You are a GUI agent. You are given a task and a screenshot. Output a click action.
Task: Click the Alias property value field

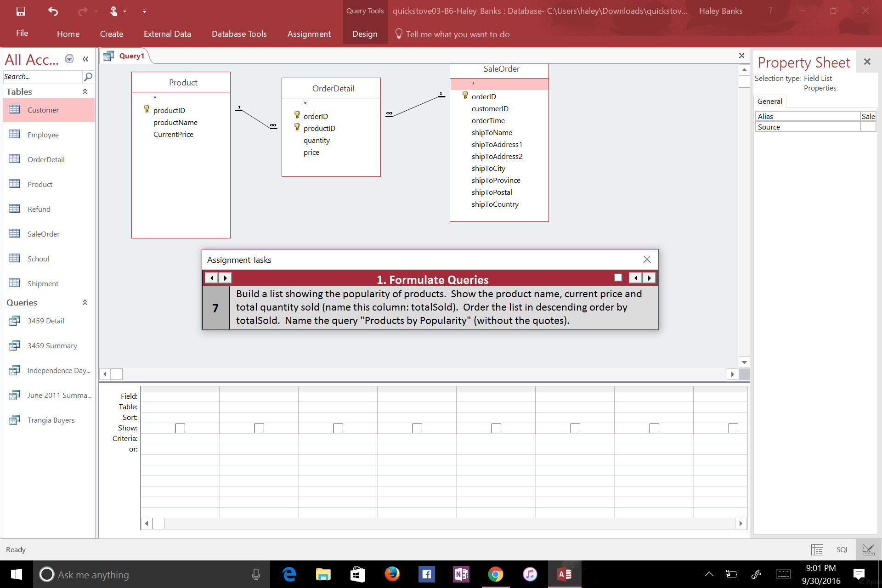coord(867,116)
